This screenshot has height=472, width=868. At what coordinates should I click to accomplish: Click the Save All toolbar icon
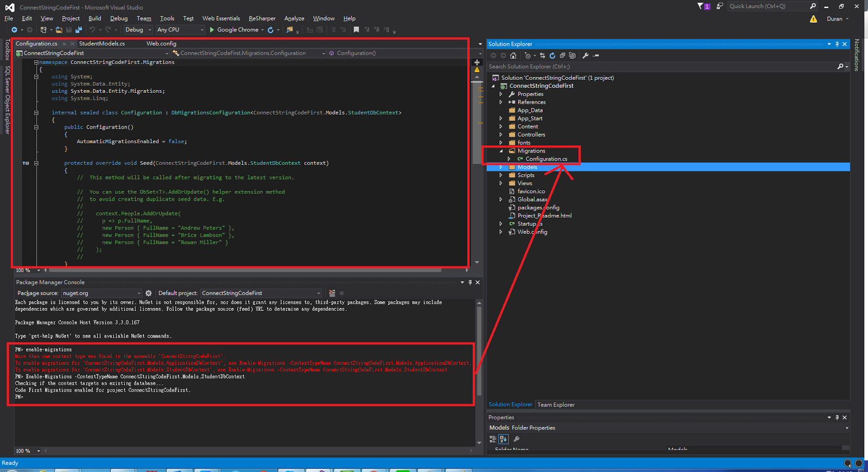[79, 30]
